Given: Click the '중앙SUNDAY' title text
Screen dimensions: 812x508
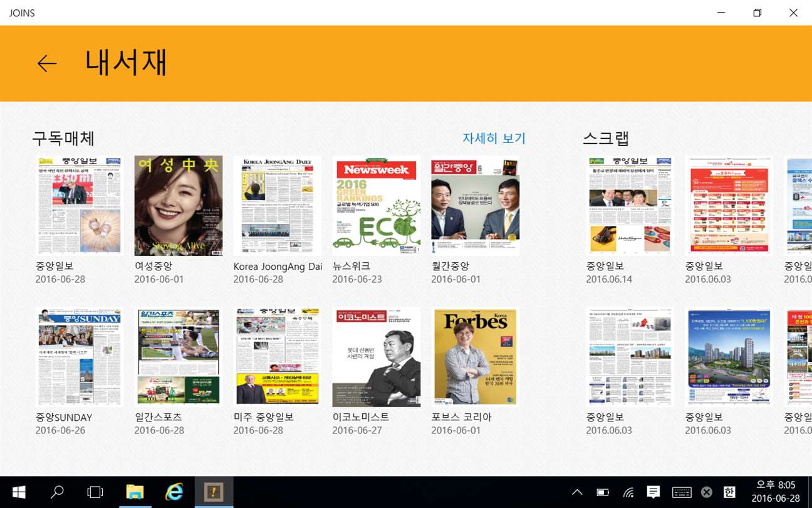Looking at the screenshot, I should tap(64, 417).
